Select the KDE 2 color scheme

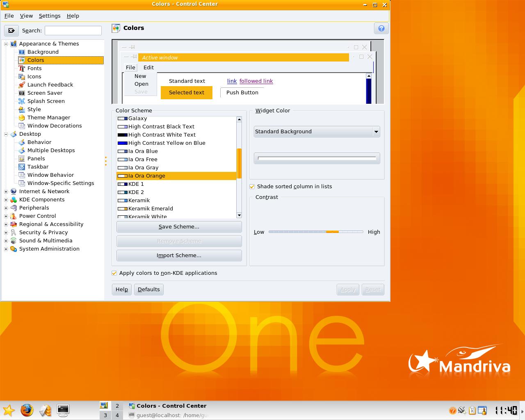[176, 192]
